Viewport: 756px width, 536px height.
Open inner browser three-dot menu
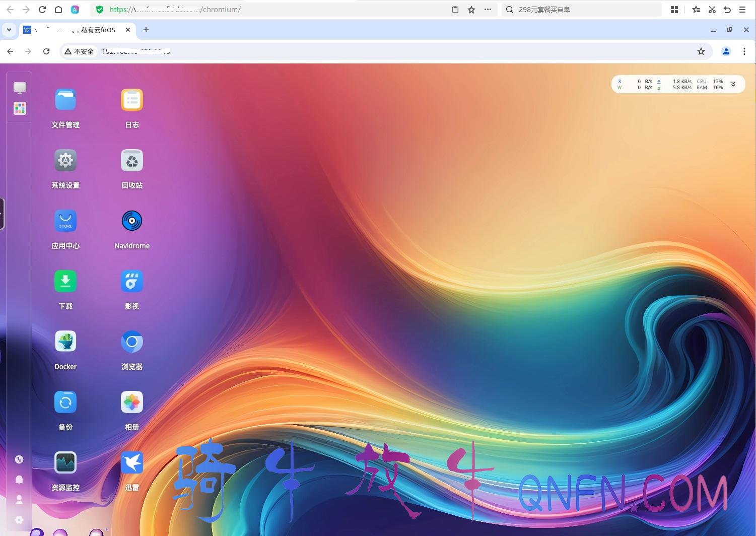click(x=744, y=51)
